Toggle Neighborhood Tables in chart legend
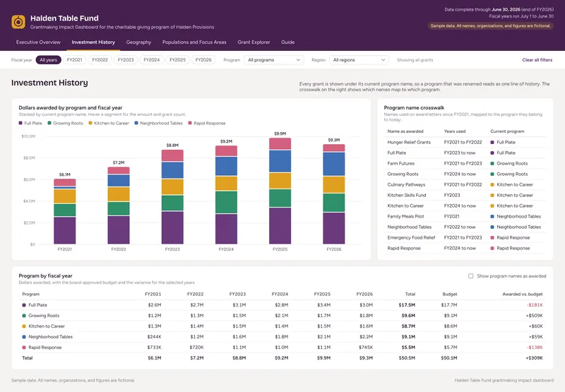Screen dimensions: 565x392 coord(158,123)
